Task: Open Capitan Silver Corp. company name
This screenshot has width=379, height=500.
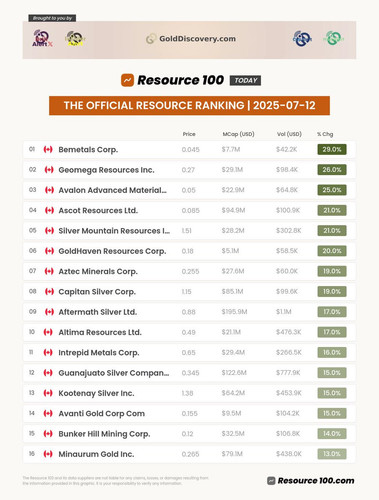Action: coord(97,292)
